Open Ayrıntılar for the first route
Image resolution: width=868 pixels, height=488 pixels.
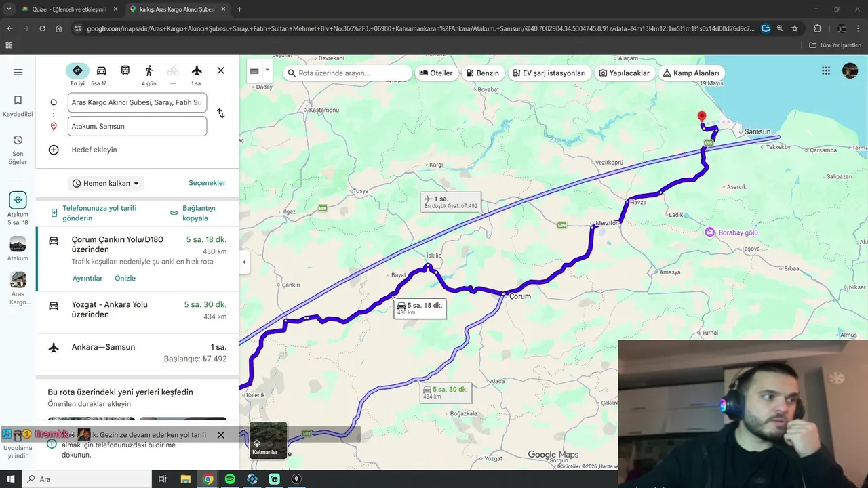point(87,278)
